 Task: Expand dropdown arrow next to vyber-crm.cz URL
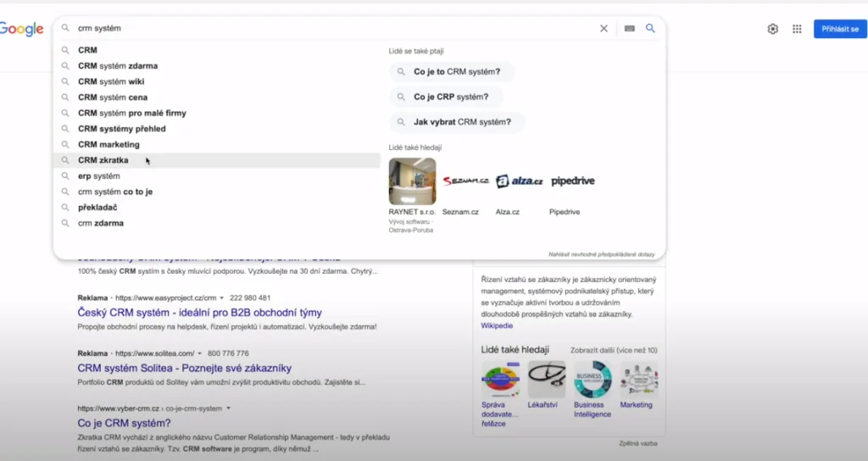click(228, 409)
